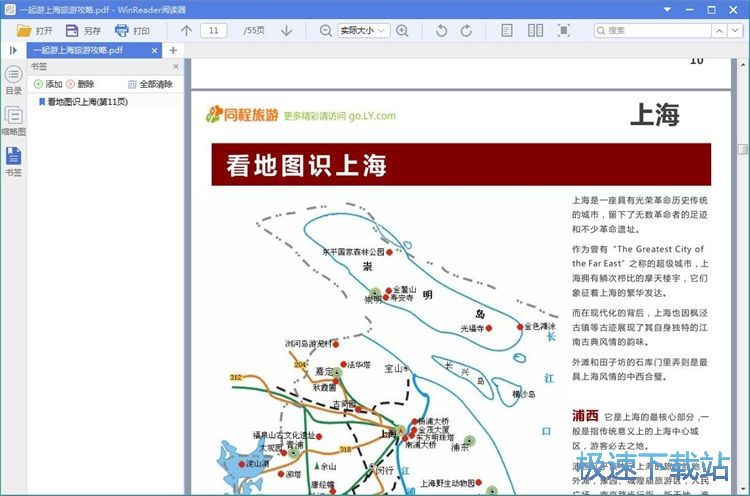Click Clear All bookmarks button
The width and height of the screenshot is (750, 496).
(x=150, y=84)
